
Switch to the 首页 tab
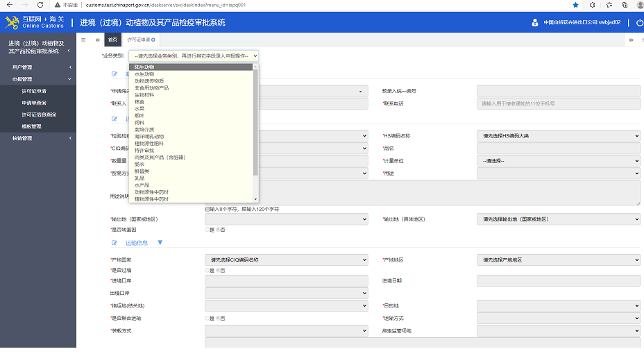pos(112,40)
